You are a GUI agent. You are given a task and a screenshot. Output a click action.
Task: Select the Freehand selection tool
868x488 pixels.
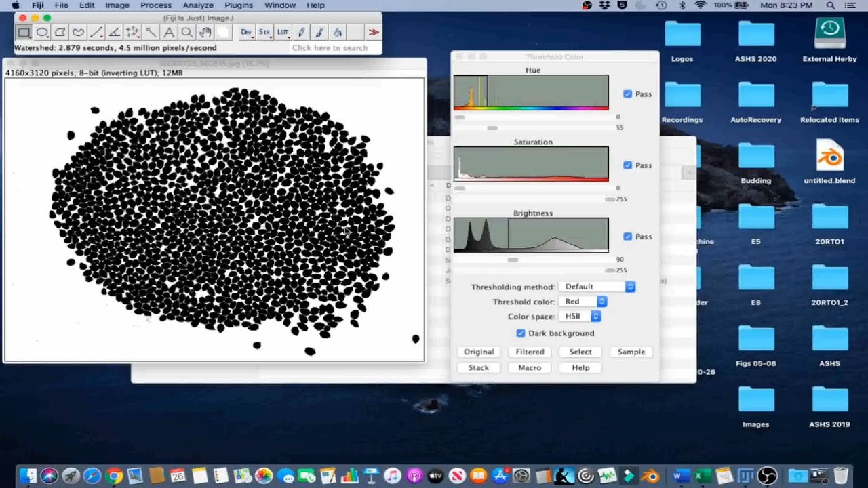pyautogui.click(x=79, y=32)
